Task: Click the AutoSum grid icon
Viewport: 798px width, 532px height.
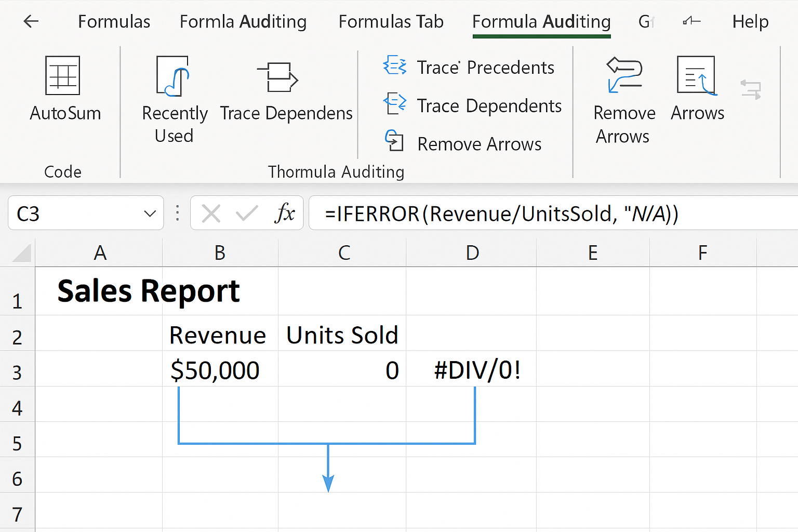Action: 63,76
